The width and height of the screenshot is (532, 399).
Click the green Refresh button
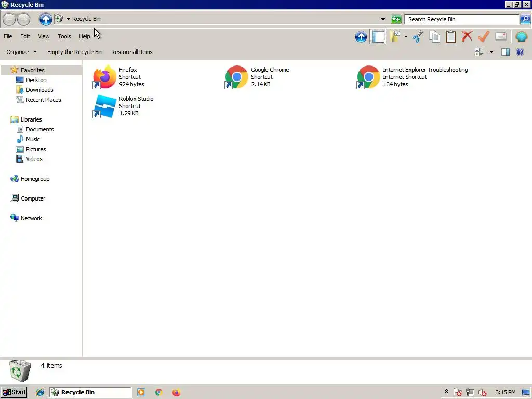396,19
